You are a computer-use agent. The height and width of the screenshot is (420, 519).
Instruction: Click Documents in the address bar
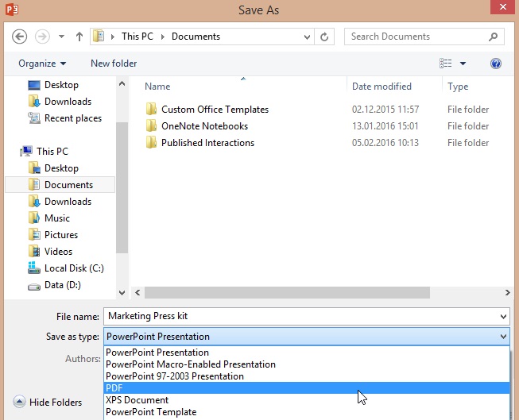tap(196, 37)
